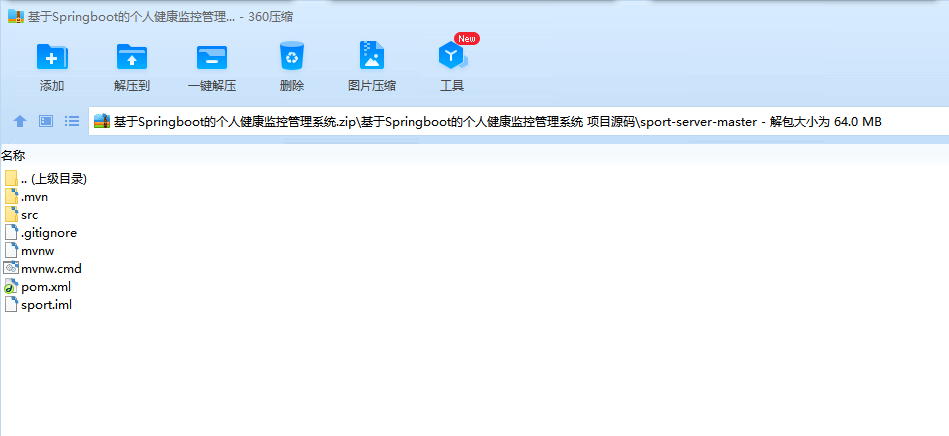Click the 解压到 (Extract to) icon

point(132,57)
